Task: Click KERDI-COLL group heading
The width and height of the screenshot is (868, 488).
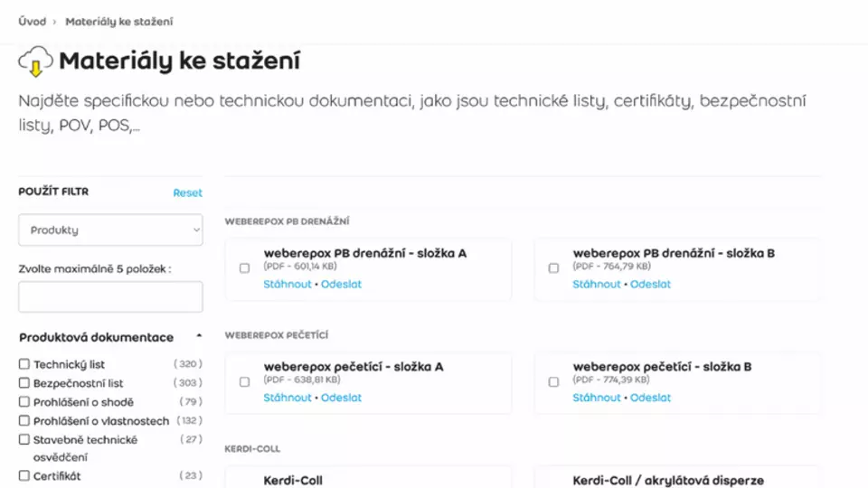Action: pyautogui.click(x=252, y=449)
